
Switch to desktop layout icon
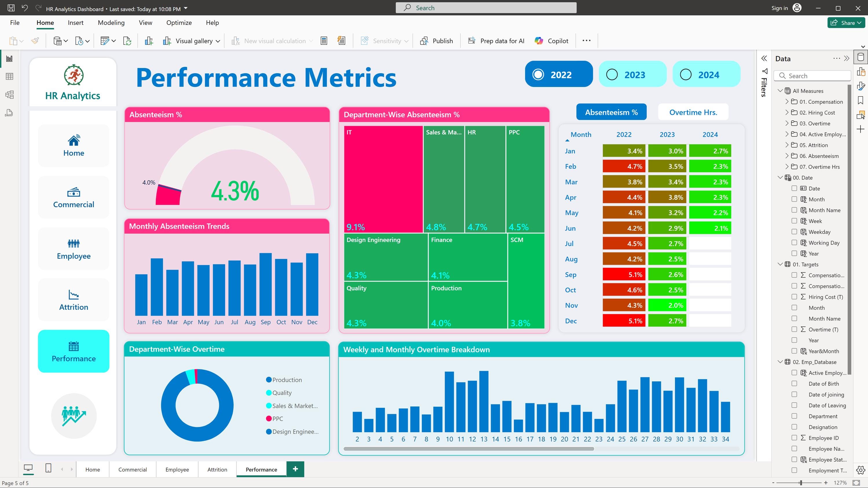point(28,468)
